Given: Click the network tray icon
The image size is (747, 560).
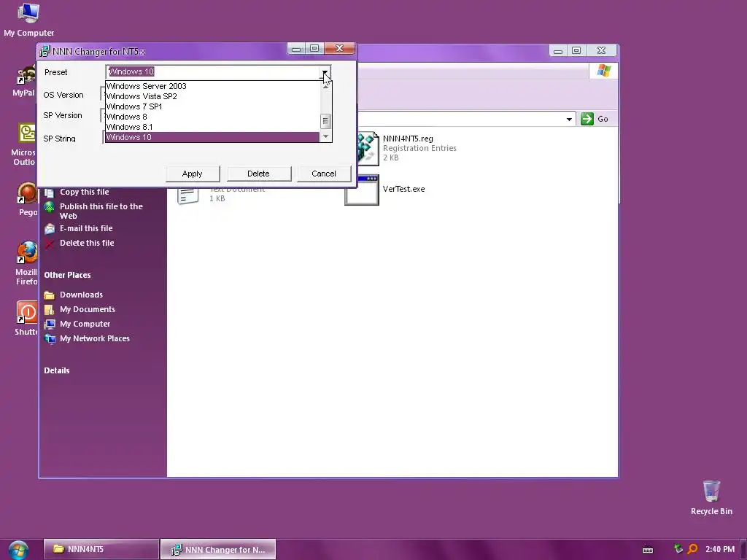Looking at the screenshot, I should click(678, 549).
